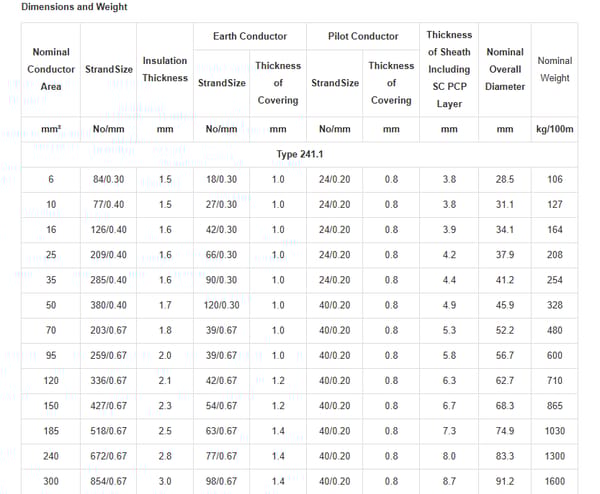600x494 pixels.
Task: Select conductor area value '185'
Action: (x=51, y=431)
